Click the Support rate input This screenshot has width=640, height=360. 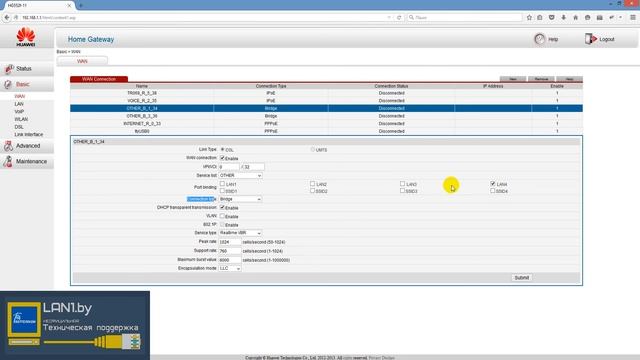click(x=230, y=251)
